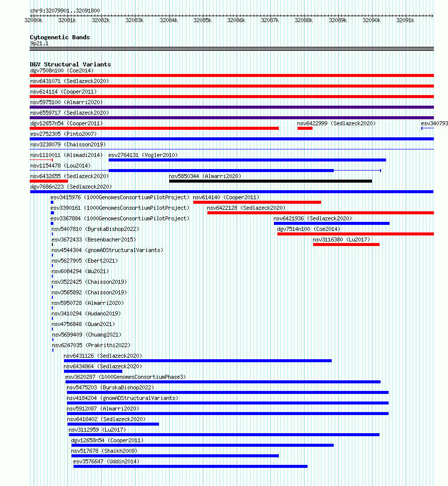
Task: Open nsv5950728 (Almarri2020) variant
Action: click(x=88, y=303)
